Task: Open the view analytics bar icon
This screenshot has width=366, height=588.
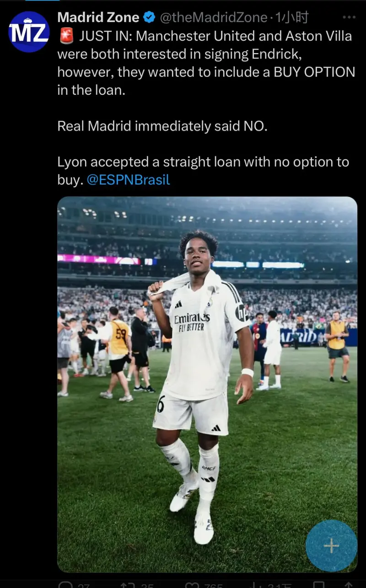Action: pos(256,585)
